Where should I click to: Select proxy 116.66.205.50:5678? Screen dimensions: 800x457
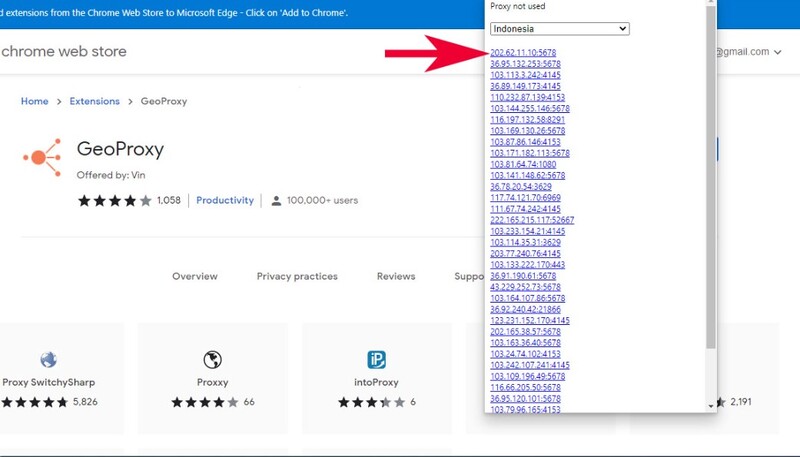(525, 387)
